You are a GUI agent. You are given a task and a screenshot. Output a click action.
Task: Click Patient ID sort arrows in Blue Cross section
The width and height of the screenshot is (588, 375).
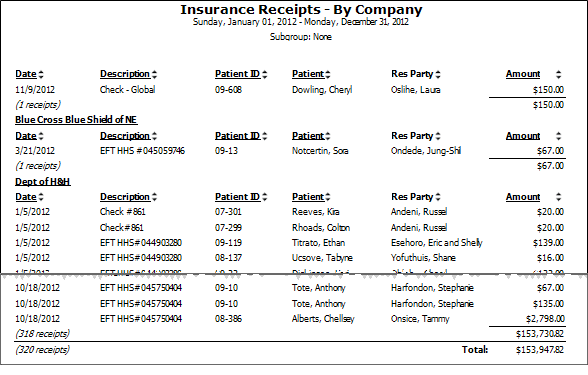point(264,136)
